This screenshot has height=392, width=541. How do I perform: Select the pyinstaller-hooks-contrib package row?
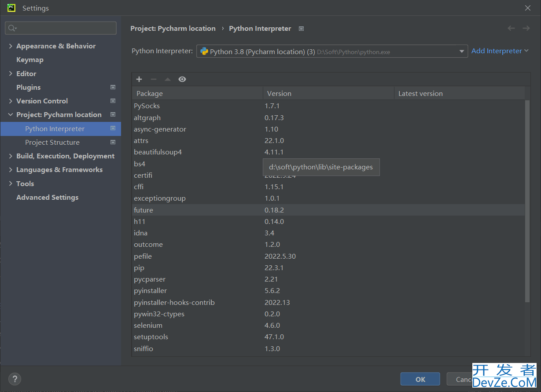tap(328, 302)
